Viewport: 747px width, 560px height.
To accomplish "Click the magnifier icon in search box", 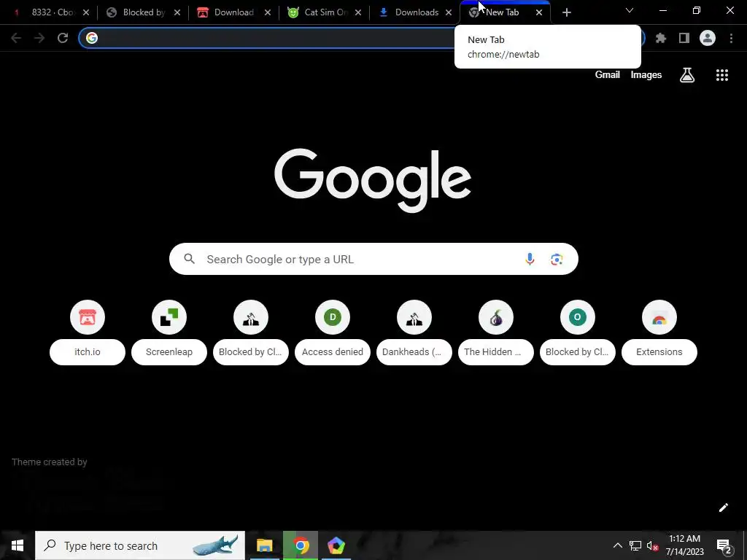I will pyautogui.click(x=190, y=259).
